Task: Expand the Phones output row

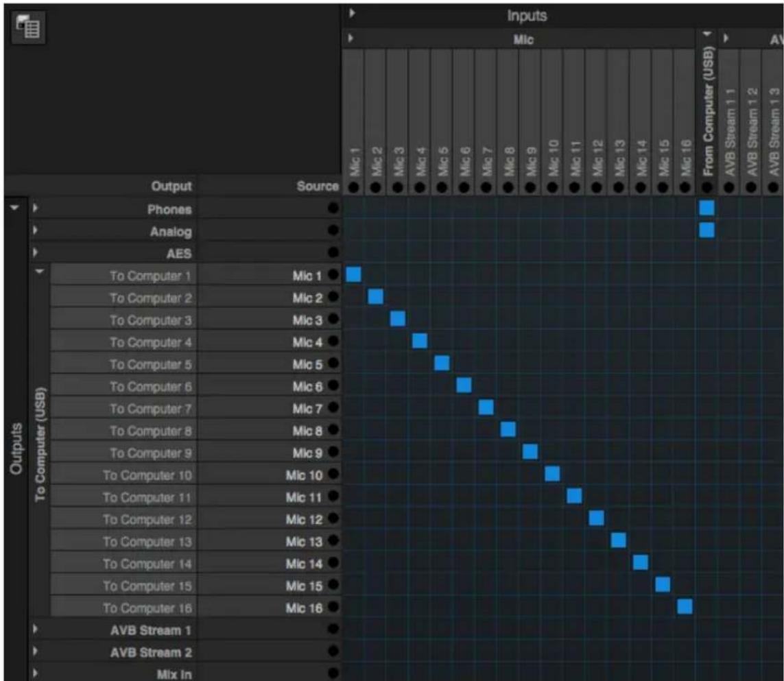Action: click(35, 208)
